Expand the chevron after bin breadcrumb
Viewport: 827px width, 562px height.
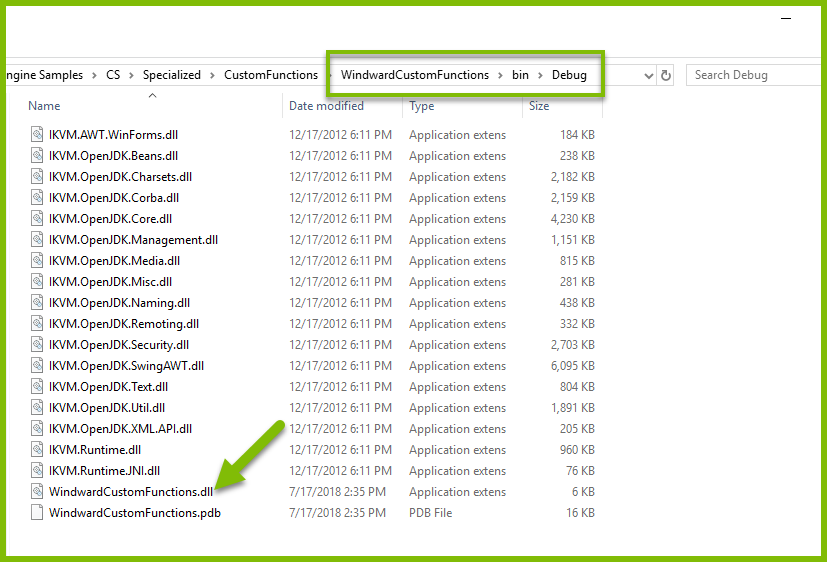coord(540,75)
